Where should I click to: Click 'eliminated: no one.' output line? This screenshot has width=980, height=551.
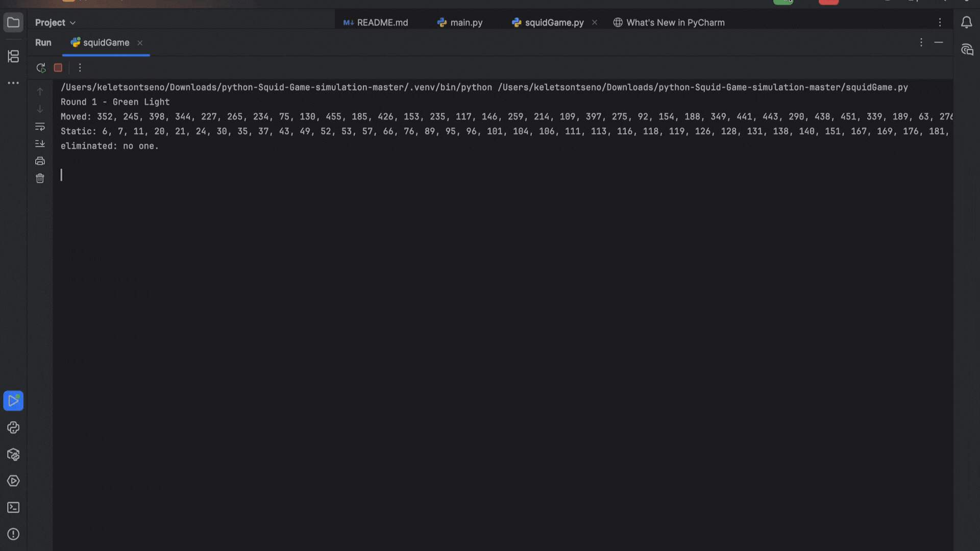tap(110, 146)
